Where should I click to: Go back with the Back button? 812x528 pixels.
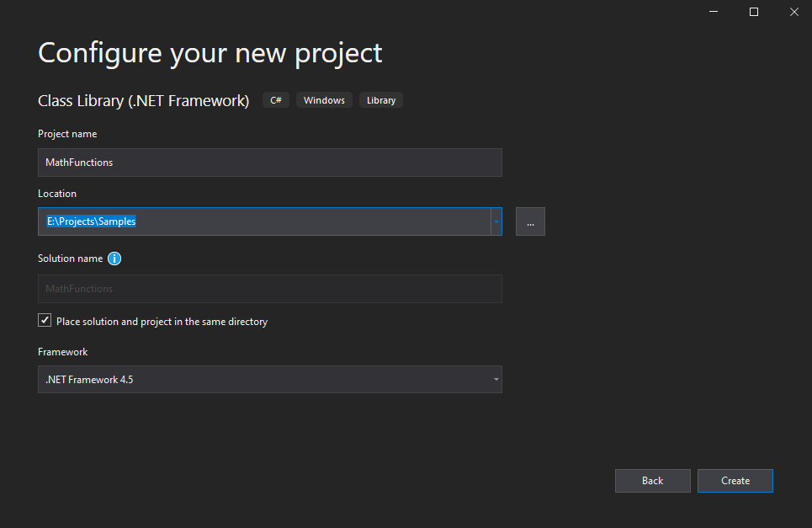point(652,480)
